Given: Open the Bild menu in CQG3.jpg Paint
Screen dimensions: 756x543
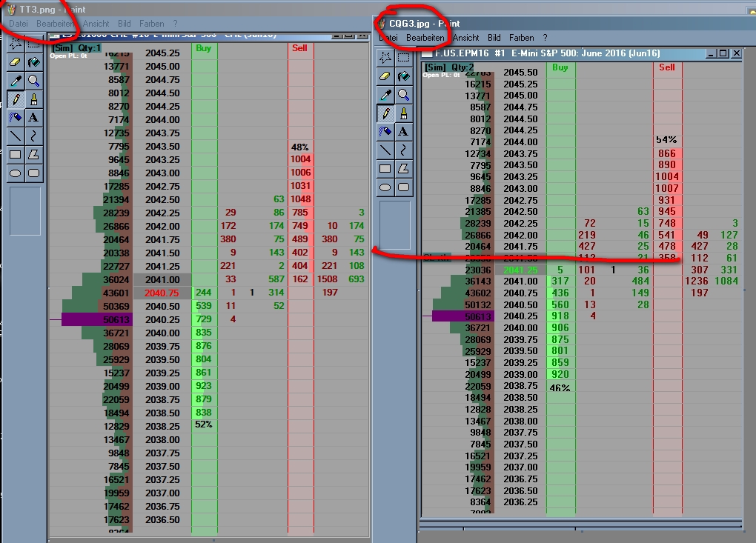Looking at the screenshot, I should point(494,38).
